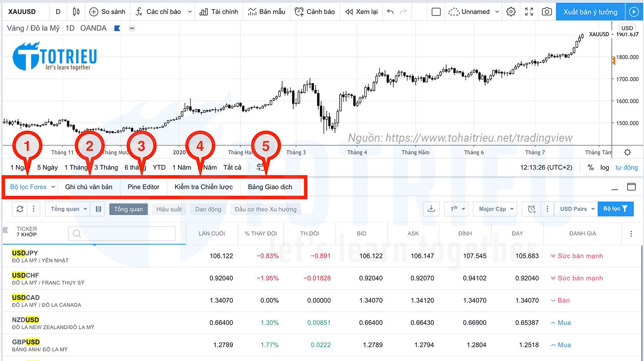This screenshot has width=644, height=361.
Task: Select the USDJPY ticker row
Action: tap(322, 256)
